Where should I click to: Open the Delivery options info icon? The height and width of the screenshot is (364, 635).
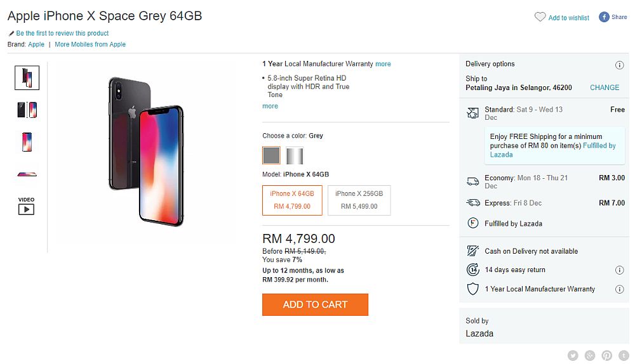pyautogui.click(x=619, y=65)
